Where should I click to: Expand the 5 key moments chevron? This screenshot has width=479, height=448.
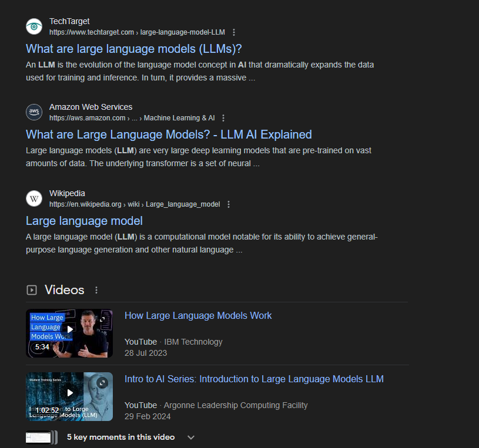coord(191,437)
